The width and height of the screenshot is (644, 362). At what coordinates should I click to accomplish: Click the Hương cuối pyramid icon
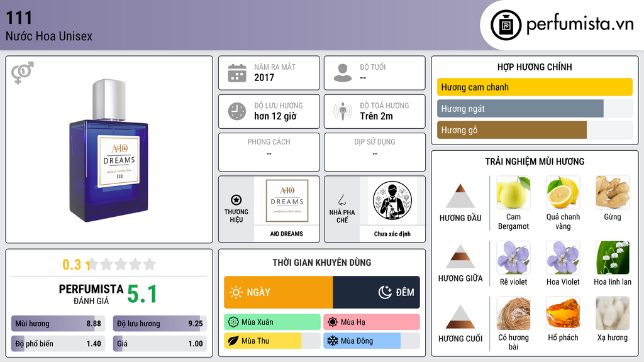460,317
